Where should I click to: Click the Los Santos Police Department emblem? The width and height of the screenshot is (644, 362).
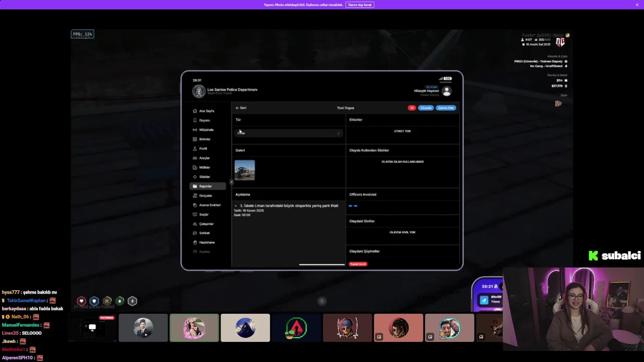[x=198, y=91]
